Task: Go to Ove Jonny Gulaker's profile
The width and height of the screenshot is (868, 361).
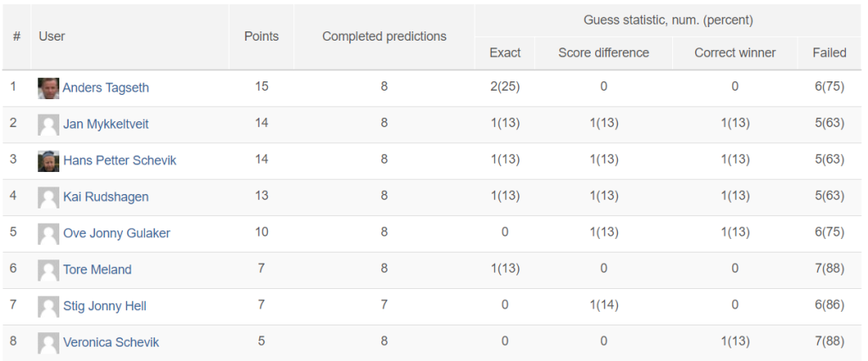Action: pyautogui.click(x=117, y=234)
